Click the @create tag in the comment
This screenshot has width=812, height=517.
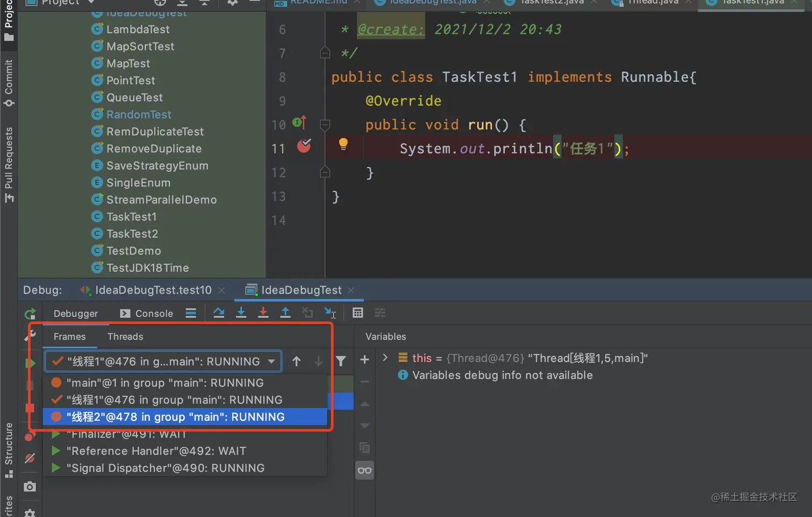(x=391, y=30)
